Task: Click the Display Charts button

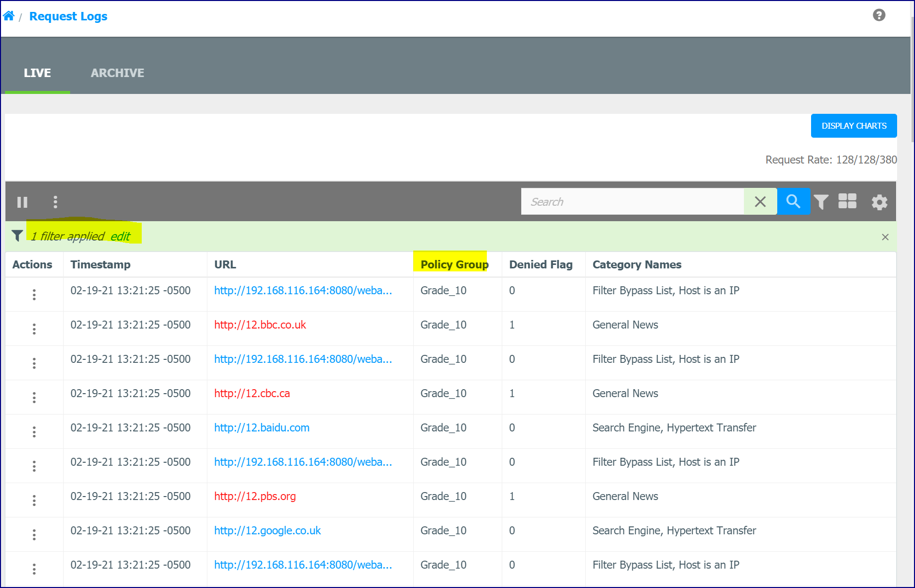Action: [854, 126]
